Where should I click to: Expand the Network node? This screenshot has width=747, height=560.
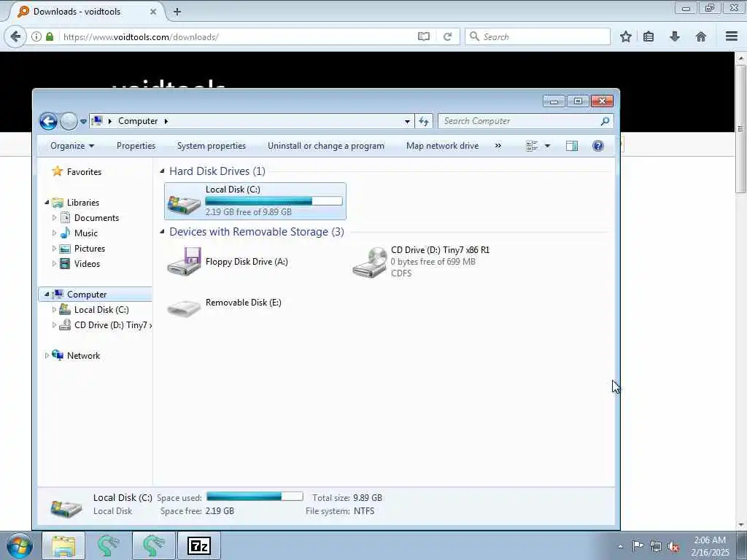click(47, 355)
